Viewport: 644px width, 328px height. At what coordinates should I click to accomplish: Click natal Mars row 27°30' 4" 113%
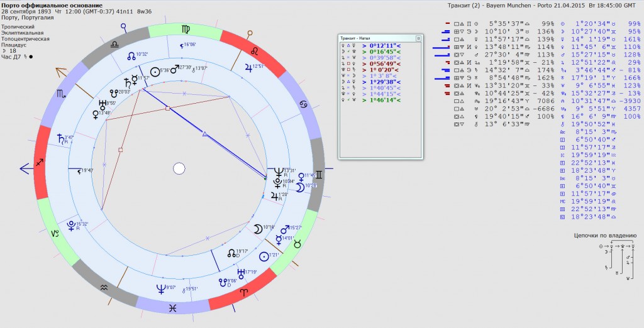[x=504, y=55]
